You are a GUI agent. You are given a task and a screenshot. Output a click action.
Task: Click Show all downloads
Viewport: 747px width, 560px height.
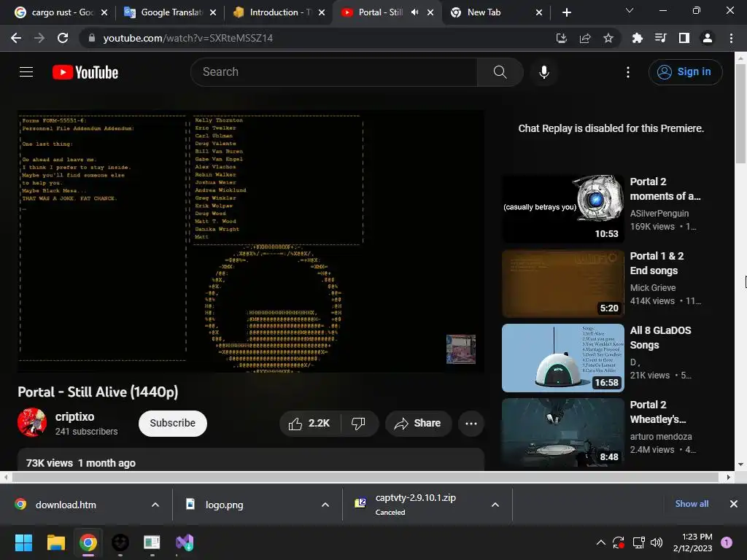coord(692,504)
